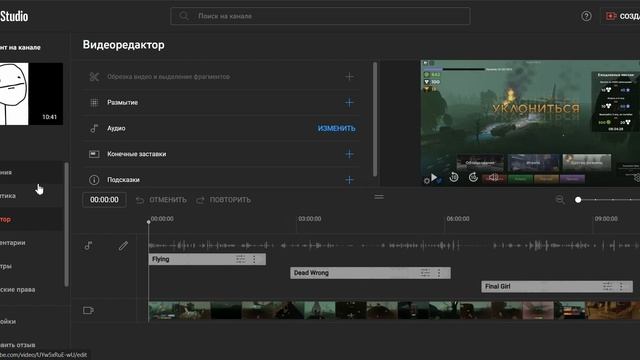Screen dimensions: 640x360
Task: Click the timeline panel resize handle bars
Action: pyautogui.click(x=379, y=197)
